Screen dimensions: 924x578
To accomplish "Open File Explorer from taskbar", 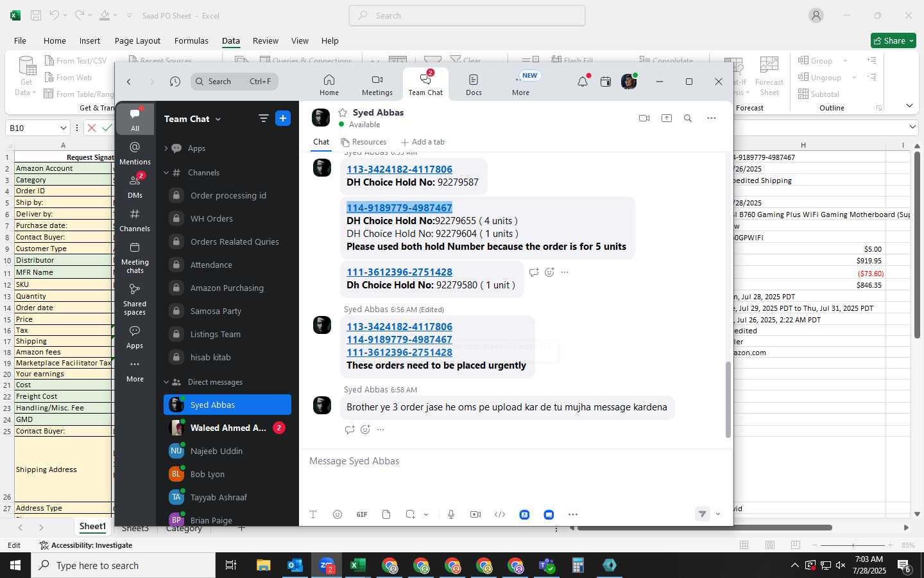I will click(264, 565).
